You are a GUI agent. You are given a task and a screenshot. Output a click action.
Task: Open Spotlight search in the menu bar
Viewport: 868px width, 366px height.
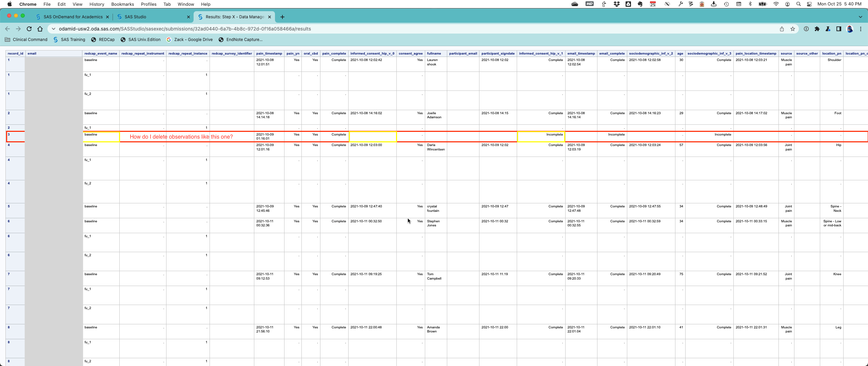(x=798, y=4)
